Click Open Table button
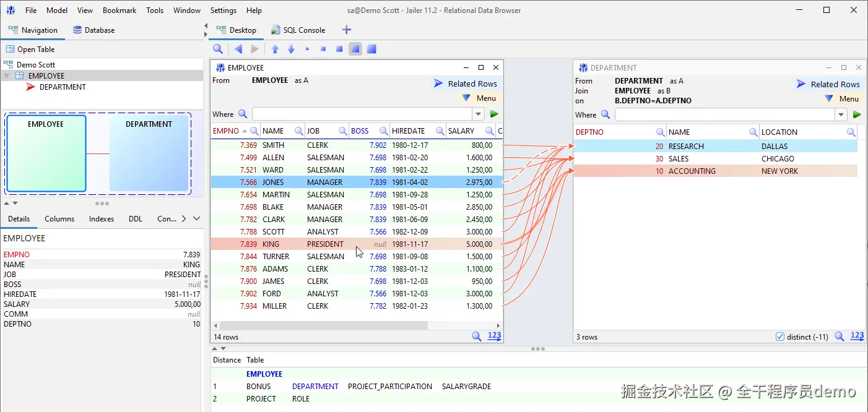868x412 pixels. click(x=30, y=49)
